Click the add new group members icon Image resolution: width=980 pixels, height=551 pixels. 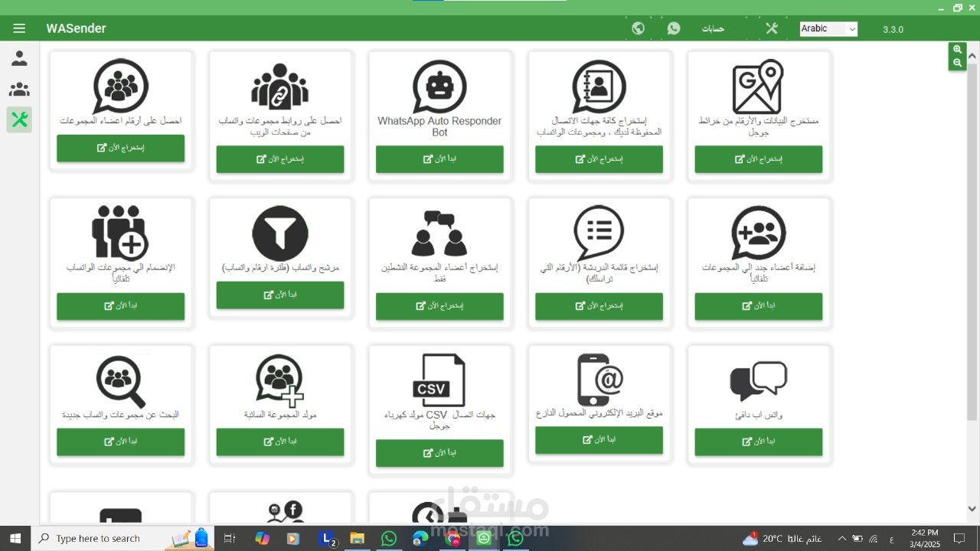pyautogui.click(x=758, y=233)
